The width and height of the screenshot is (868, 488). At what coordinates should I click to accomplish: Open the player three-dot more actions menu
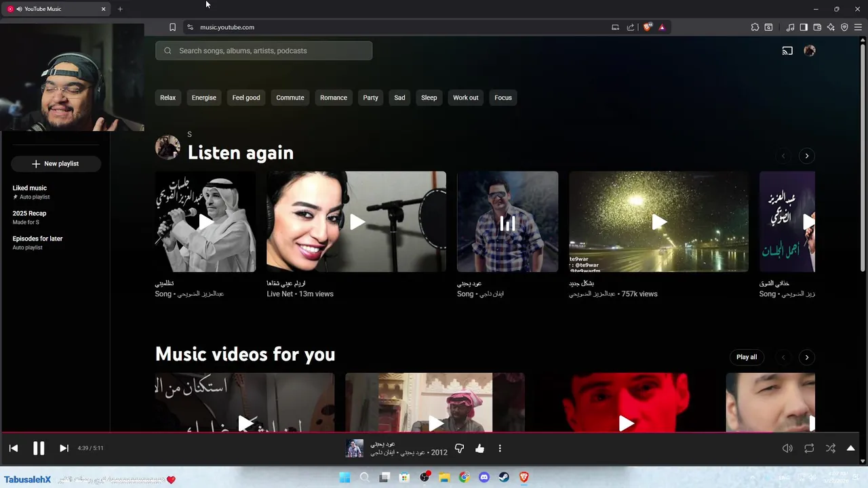pos(500,448)
